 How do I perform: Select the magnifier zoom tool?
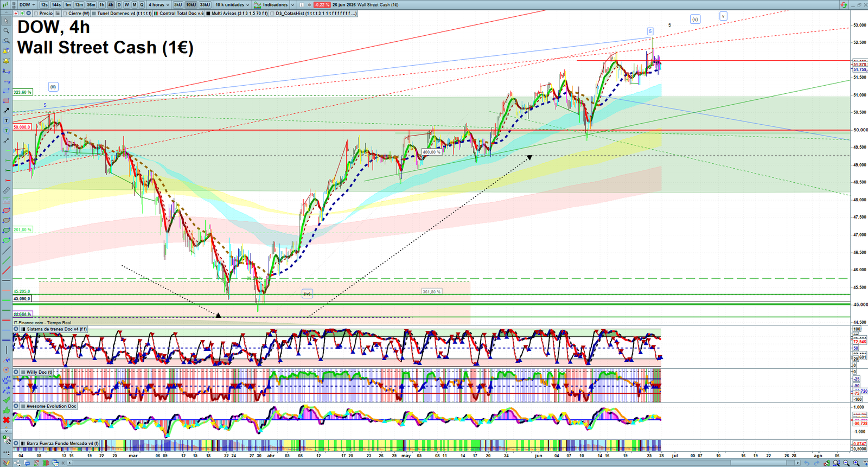(x=6, y=30)
